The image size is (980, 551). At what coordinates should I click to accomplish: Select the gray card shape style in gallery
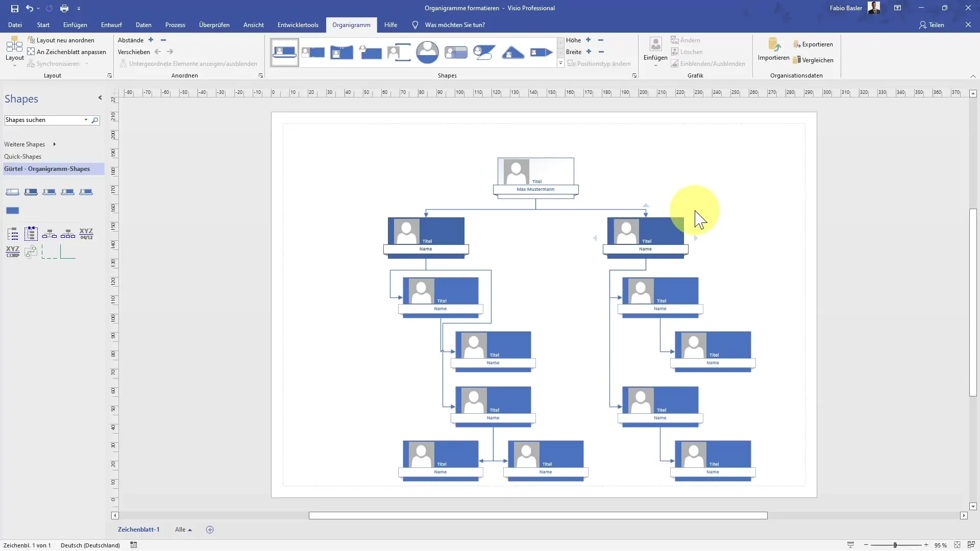(x=456, y=52)
